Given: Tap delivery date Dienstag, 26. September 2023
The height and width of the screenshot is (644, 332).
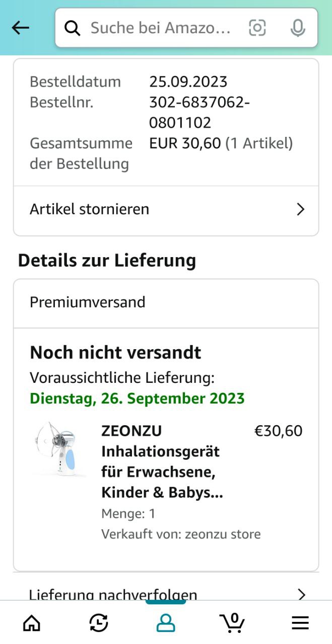Looking at the screenshot, I should click(137, 398).
